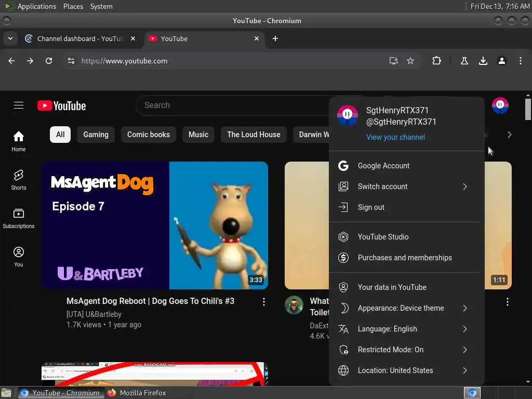Choose Sign out from account menu
This screenshot has width=532, height=399.
pos(406,207)
